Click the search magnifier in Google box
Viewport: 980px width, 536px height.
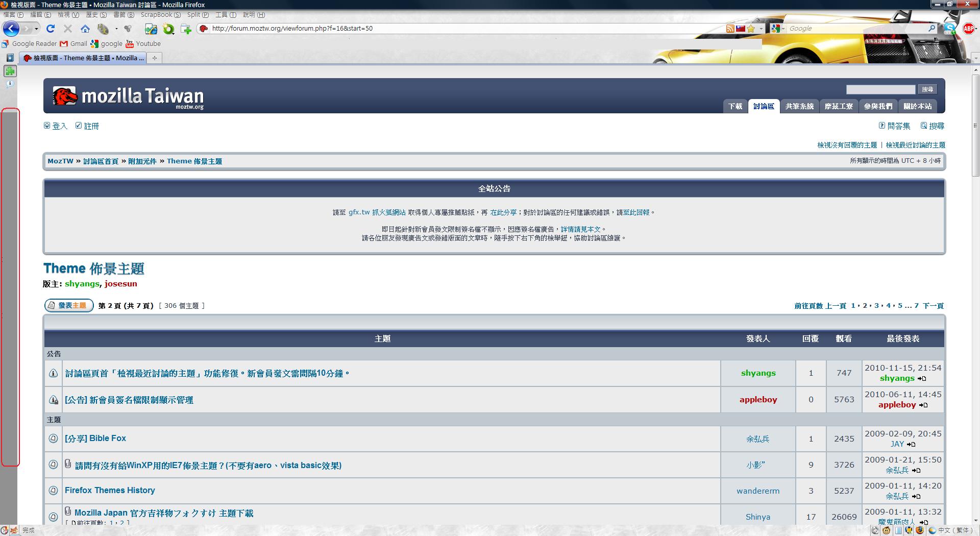(932, 29)
